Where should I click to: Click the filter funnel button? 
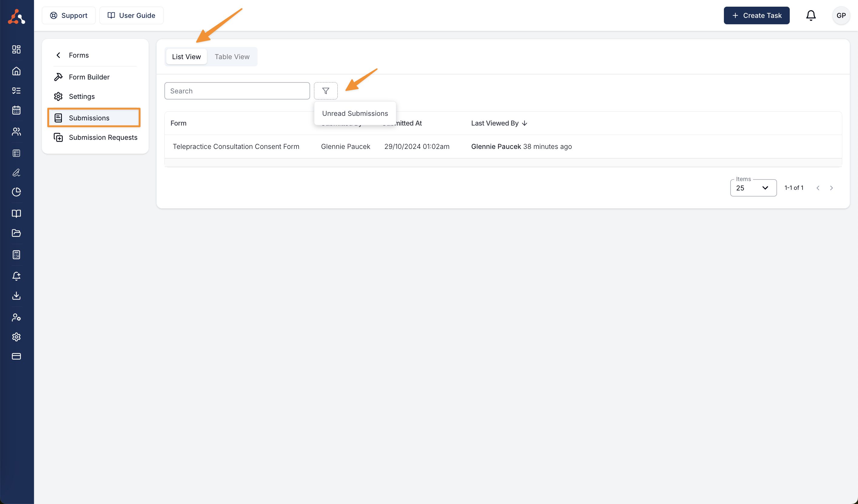[x=326, y=91]
